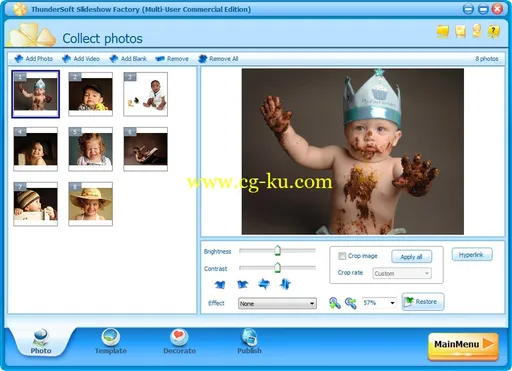This screenshot has height=371, width=512.
Task: Click the MainMenu button
Action: pos(463,346)
